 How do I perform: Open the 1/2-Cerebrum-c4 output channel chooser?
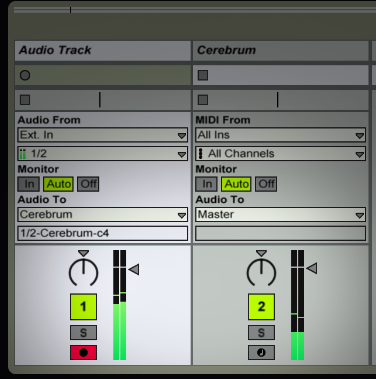coord(103,233)
